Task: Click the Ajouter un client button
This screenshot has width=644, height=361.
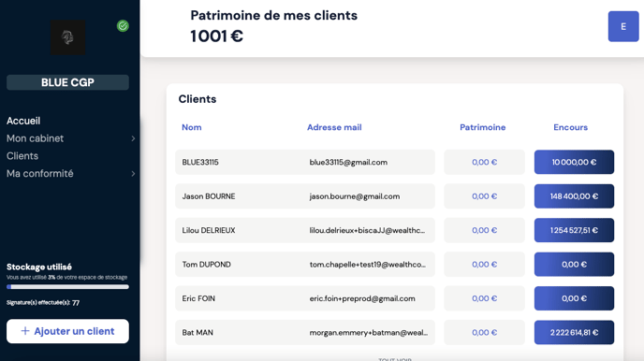Action: (x=67, y=331)
